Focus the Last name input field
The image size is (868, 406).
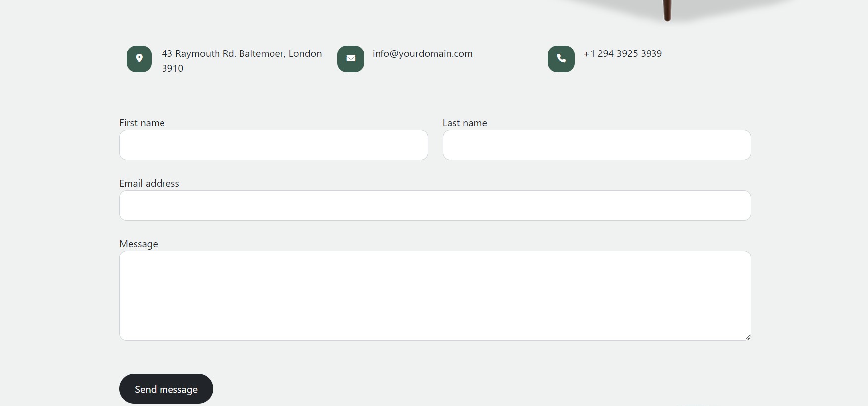597,145
